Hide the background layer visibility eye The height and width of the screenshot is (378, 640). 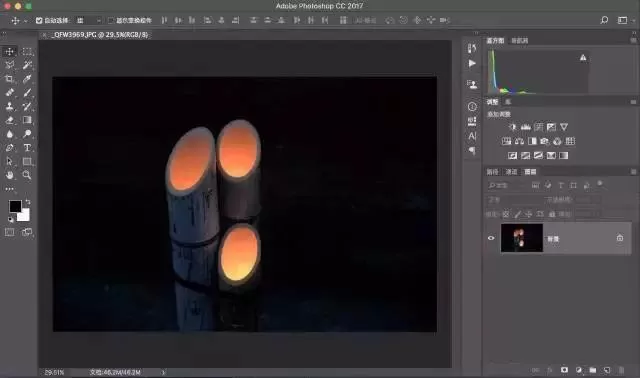pos(491,238)
